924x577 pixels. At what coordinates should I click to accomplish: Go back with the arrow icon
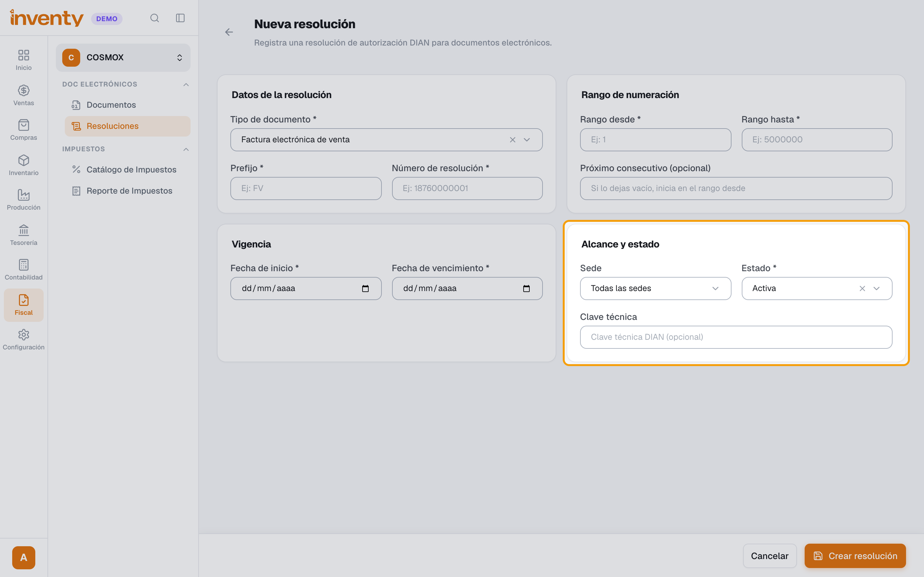tap(229, 32)
